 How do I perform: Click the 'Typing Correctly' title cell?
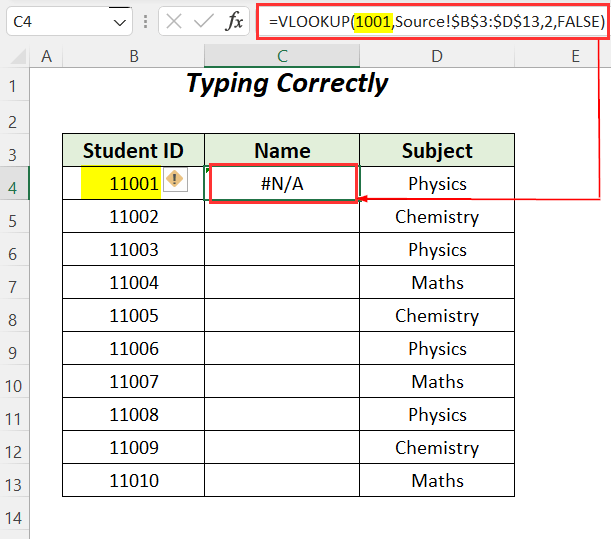pos(288,83)
